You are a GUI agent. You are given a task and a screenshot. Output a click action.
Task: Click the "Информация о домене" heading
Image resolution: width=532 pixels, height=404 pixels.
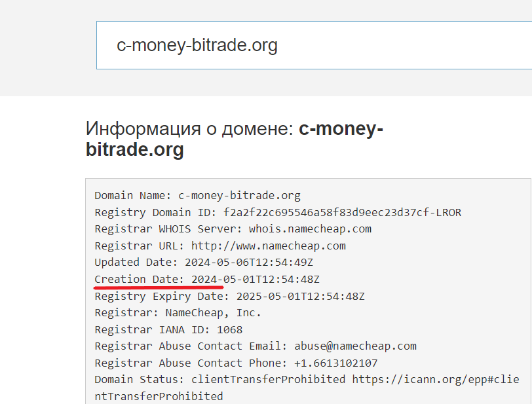189,128
